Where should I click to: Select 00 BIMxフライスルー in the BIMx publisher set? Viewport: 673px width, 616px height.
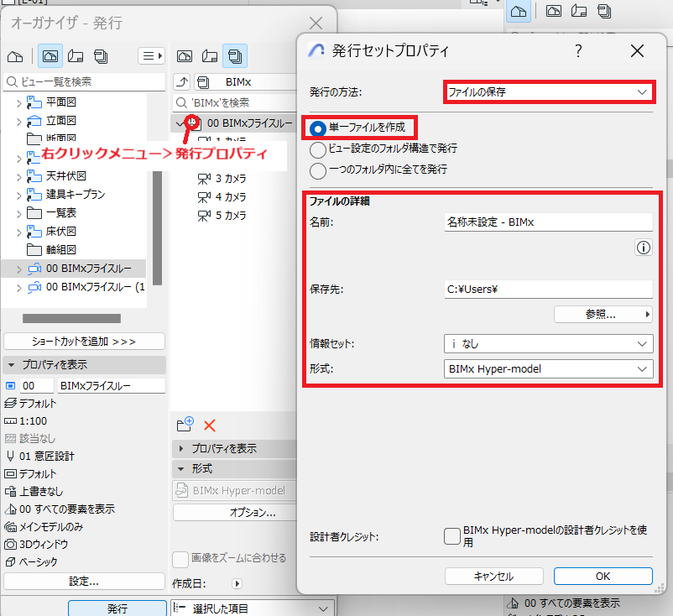point(249,123)
